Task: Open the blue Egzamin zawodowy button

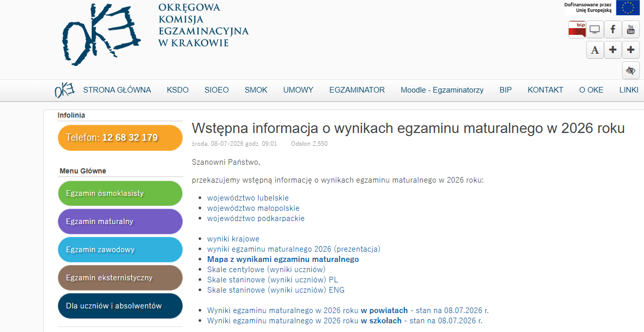Action: tap(120, 250)
